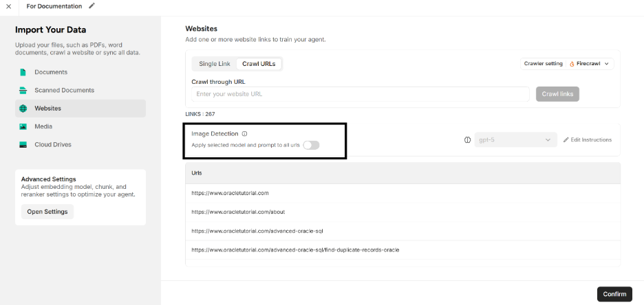Click the LINKS : 267 count label
The image size is (644, 305).
tap(200, 114)
